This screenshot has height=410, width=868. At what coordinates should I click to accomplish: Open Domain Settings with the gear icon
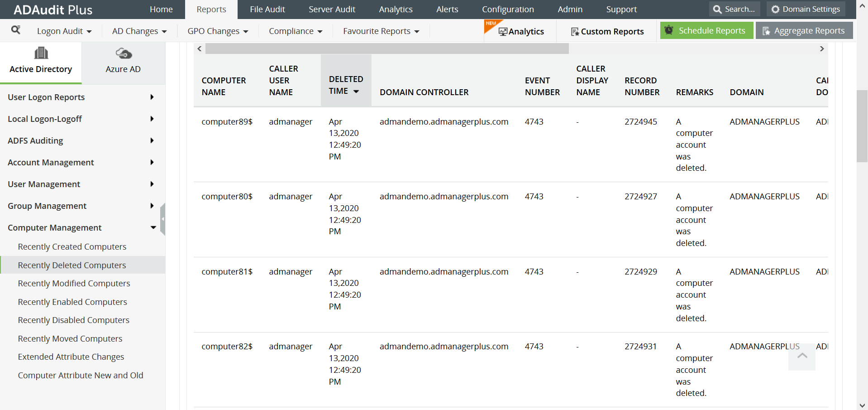pyautogui.click(x=775, y=9)
